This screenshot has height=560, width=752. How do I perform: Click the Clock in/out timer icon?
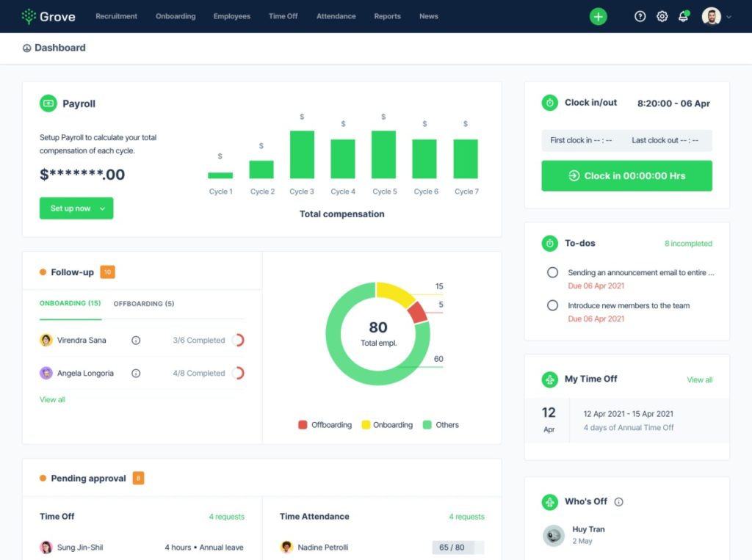pos(549,103)
